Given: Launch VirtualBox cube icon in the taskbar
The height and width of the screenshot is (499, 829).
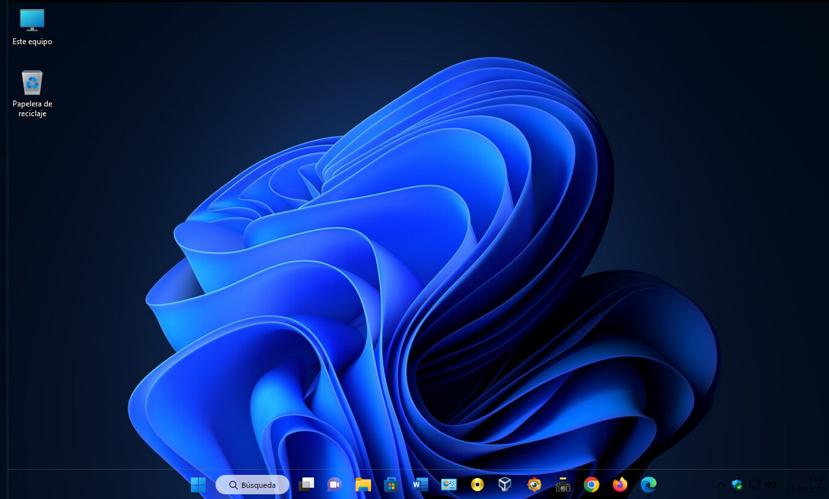Looking at the screenshot, I should (505, 484).
